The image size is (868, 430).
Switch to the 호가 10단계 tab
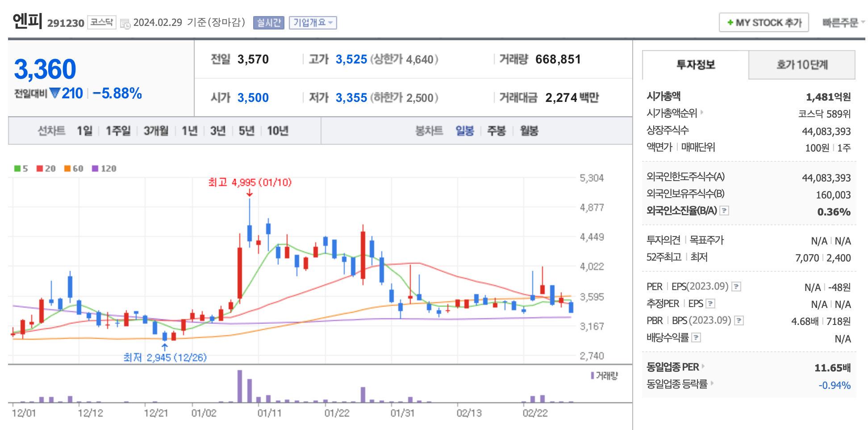(x=802, y=65)
